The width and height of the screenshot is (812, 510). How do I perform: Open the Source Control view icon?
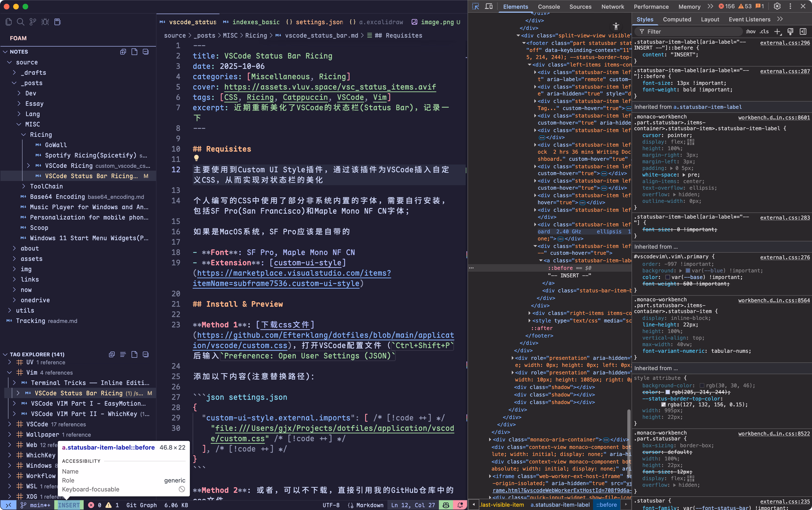(33, 22)
